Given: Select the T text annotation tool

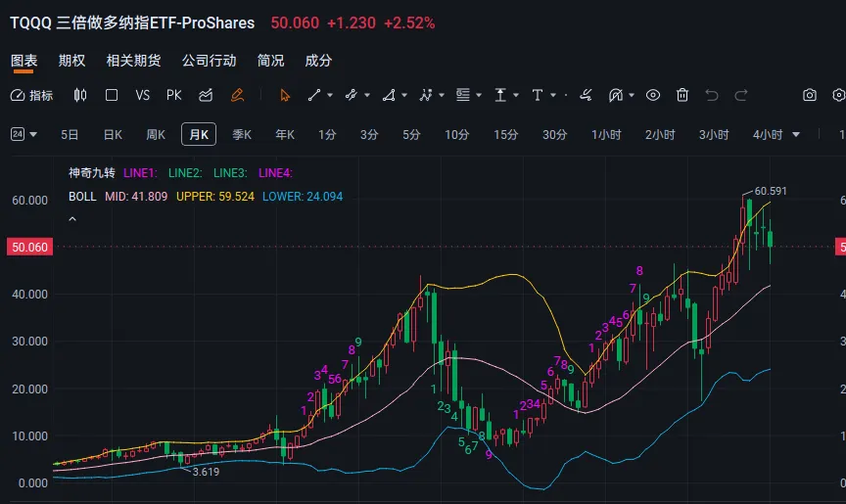Looking at the screenshot, I should (x=538, y=95).
